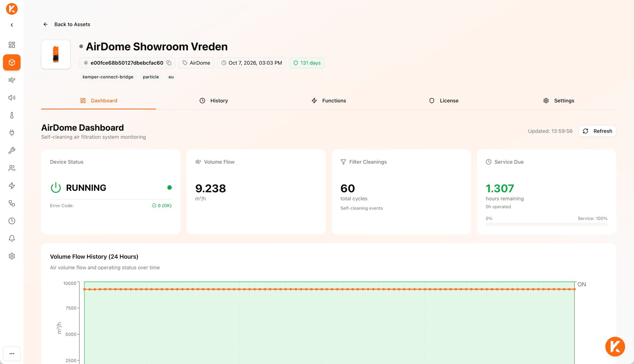Switch to the Dashboard tab
This screenshot has width=634, height=364.
[x=99, y=101]
